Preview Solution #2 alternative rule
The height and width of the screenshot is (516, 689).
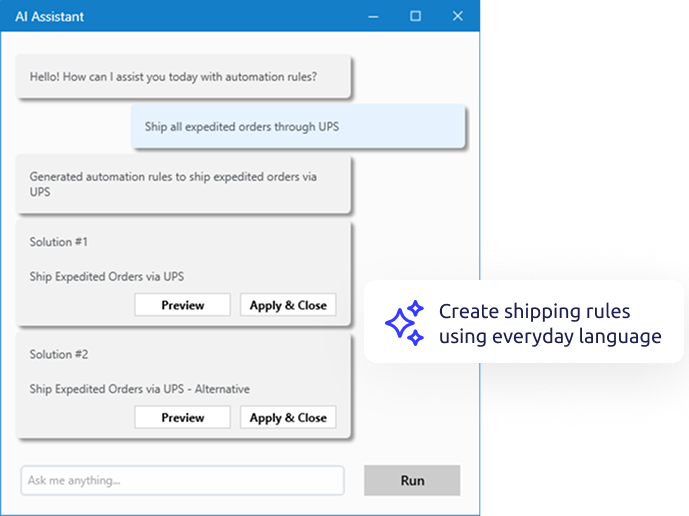183,417
